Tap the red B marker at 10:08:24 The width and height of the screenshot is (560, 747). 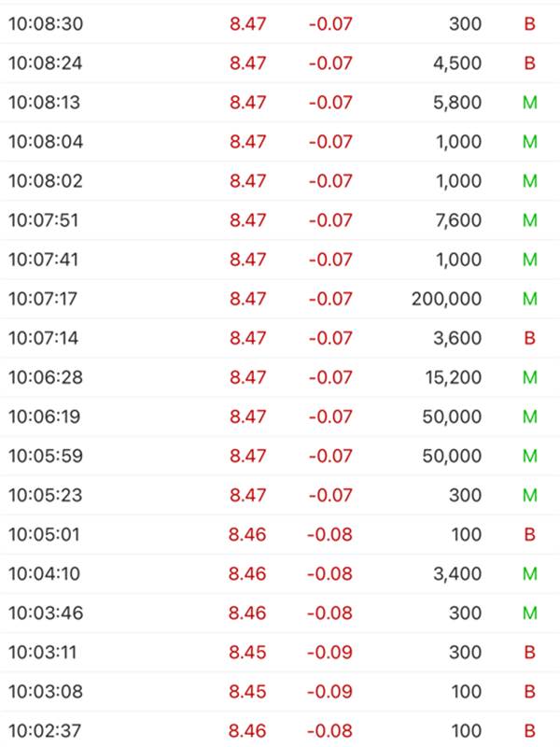[x=529, y=63]
